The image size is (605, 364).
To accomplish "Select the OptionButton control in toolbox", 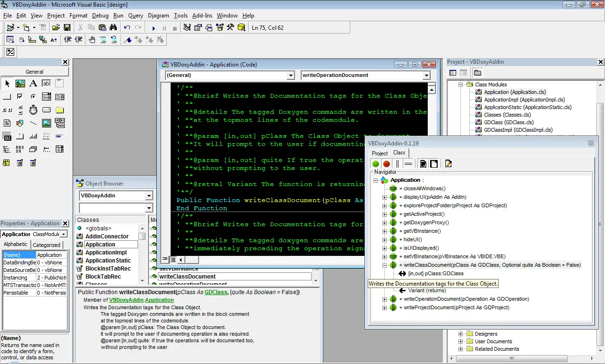I will [x=33, y=97].
